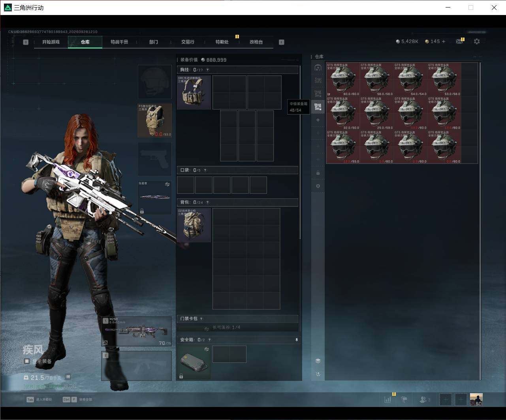Click the safe box container item
The image size is (506, 420).
pyautogui.click(x=194, y=362)
